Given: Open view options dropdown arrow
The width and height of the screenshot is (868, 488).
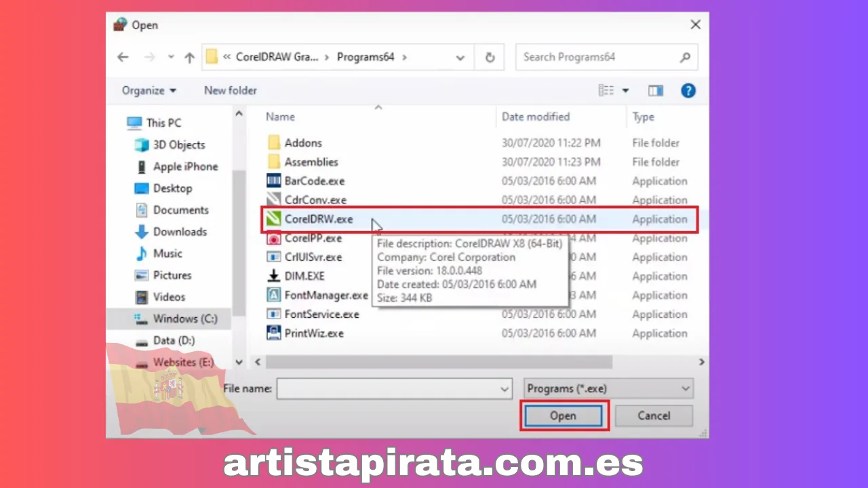Looking at the screenshot, I should pyautogui.click(x=625, y=91).
